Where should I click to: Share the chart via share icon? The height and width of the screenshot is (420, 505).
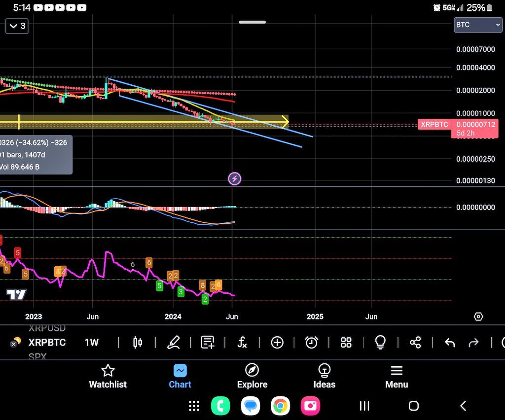[x=415, y=343]
